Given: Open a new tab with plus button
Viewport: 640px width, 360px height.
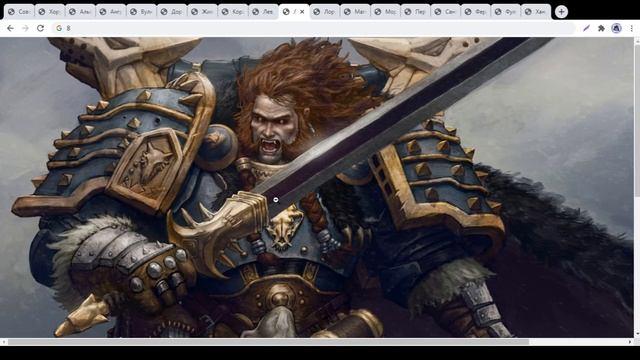Looking at the screenshot, I should click(561, 12).
